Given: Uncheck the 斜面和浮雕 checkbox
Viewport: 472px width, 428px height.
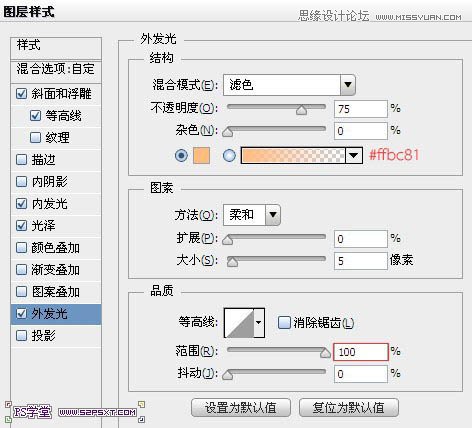Looking at the screenshot, I should [x=21, y=94].
